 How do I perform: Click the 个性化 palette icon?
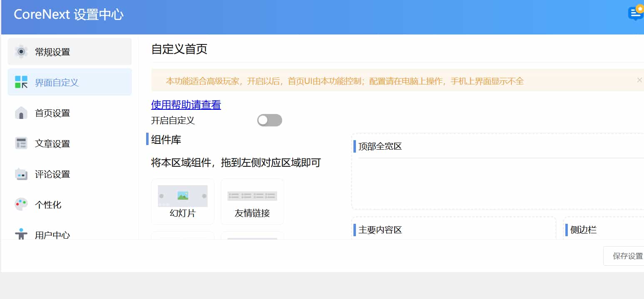[x=21, y=204]
